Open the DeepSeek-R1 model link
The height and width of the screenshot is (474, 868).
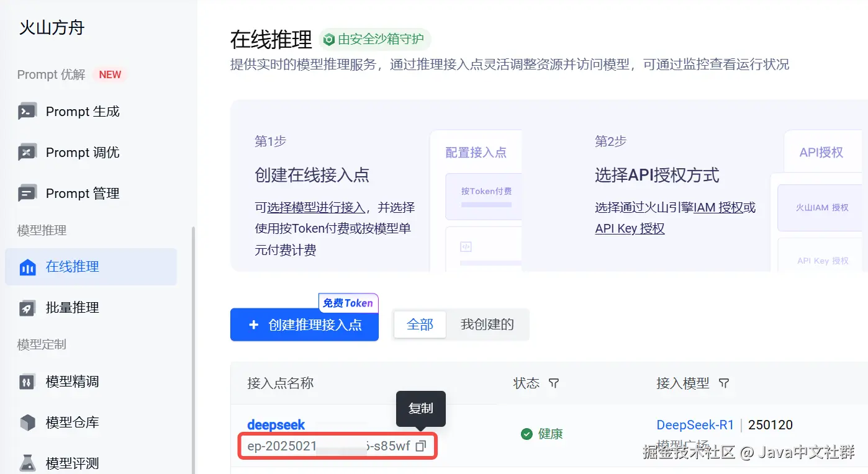coord(695,425)
